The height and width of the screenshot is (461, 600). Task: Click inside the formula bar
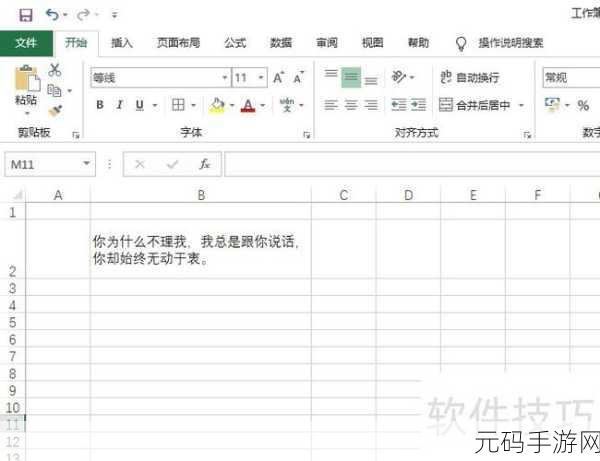[412, 165]
